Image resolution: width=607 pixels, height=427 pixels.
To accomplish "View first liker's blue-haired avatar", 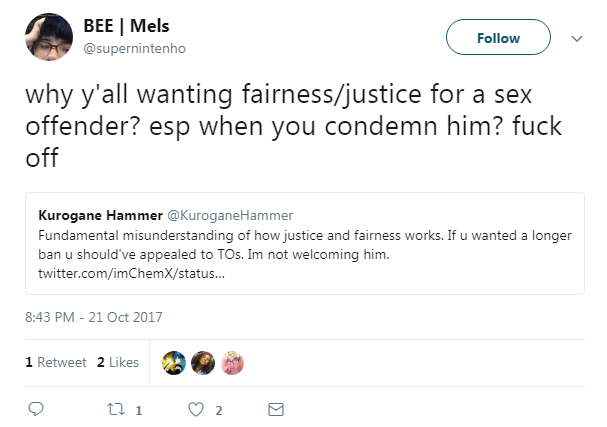I will [x=174, y=363].
